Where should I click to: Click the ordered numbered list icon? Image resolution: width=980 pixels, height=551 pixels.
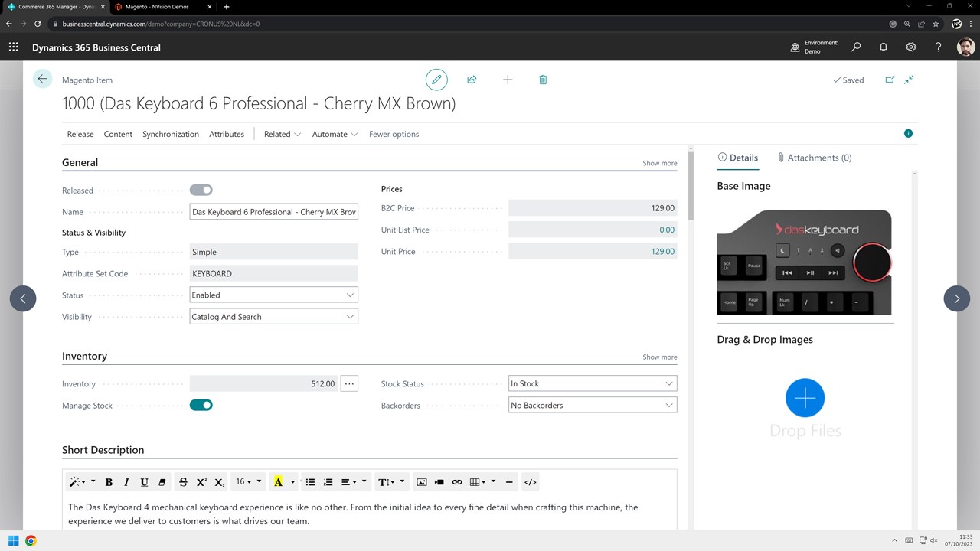tap(328, 482)
